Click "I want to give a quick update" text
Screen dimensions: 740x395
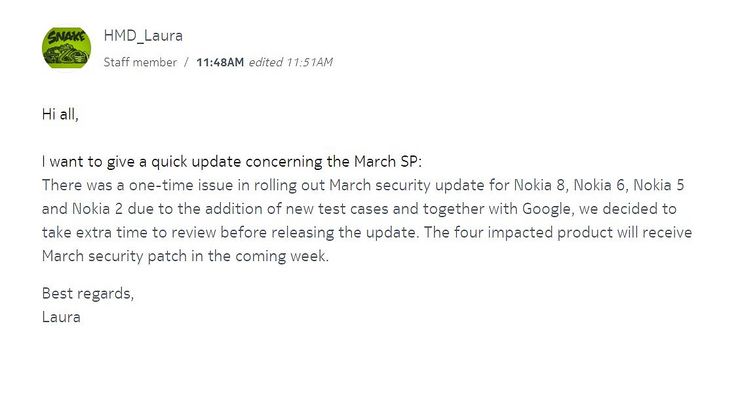tap(142, 161)
